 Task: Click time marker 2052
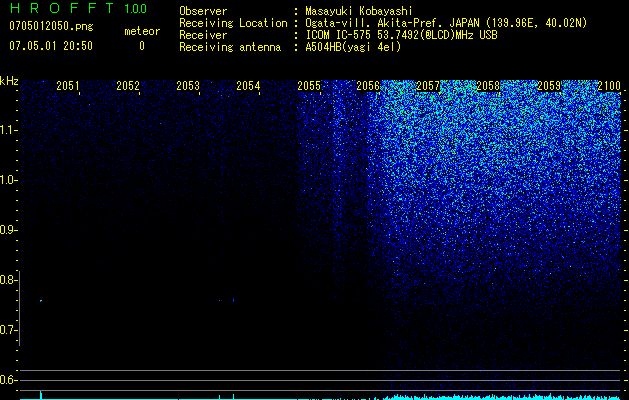point(128,86)
